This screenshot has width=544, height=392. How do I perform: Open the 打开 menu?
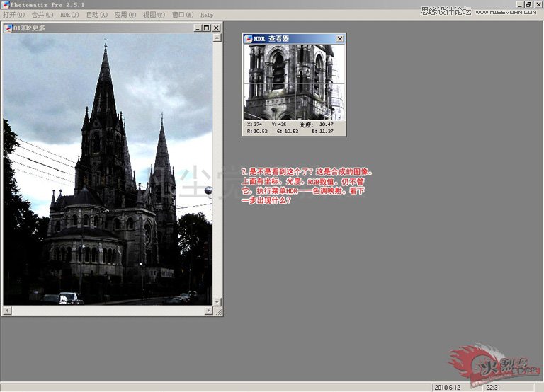coord(13,15)
